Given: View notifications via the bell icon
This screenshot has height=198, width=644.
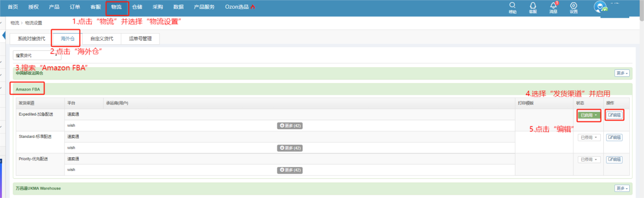Looking at the screenshot, I should [x=553, y=6].
